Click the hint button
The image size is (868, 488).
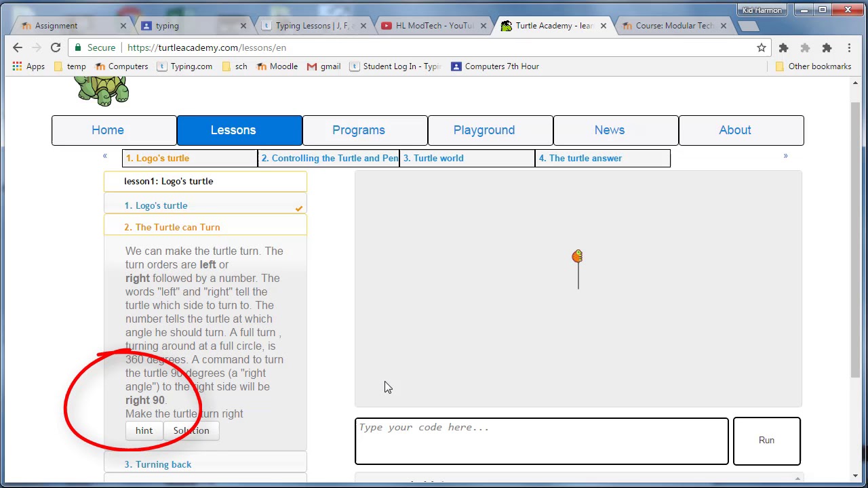tap(144, 430)
